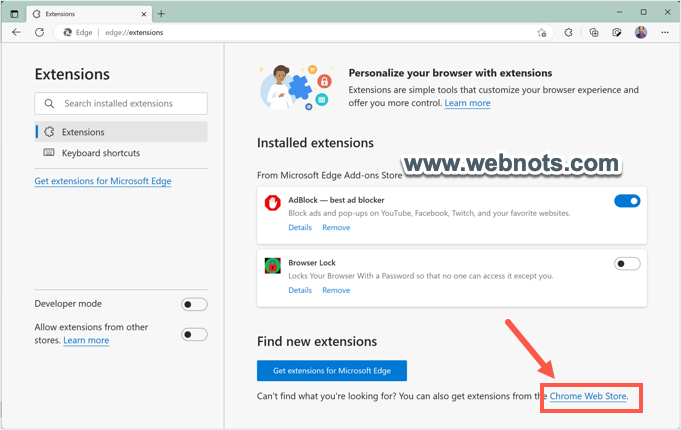This screenshot has height=430, width=681.
Task: Click the AdBlock extension icon
Action: point(272,203)
